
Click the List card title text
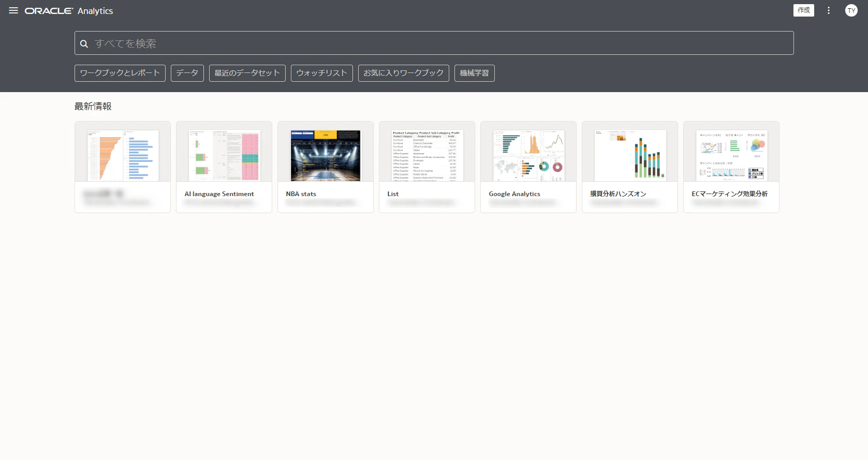[393, 194]
